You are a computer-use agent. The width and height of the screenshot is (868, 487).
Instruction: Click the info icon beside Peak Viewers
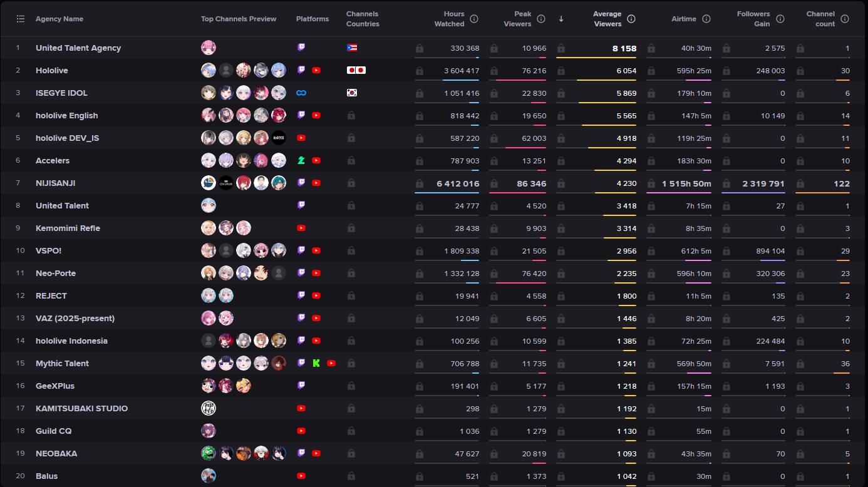click(541, 19)
